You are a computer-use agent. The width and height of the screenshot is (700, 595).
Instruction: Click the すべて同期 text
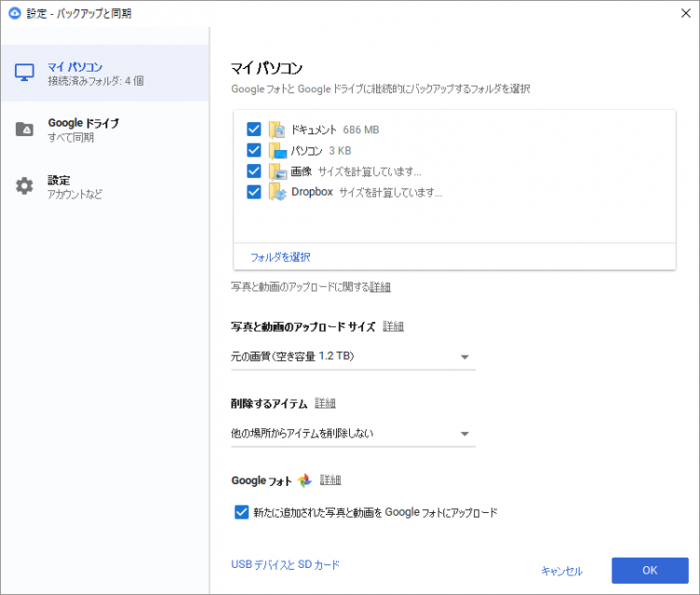point(71,137)
